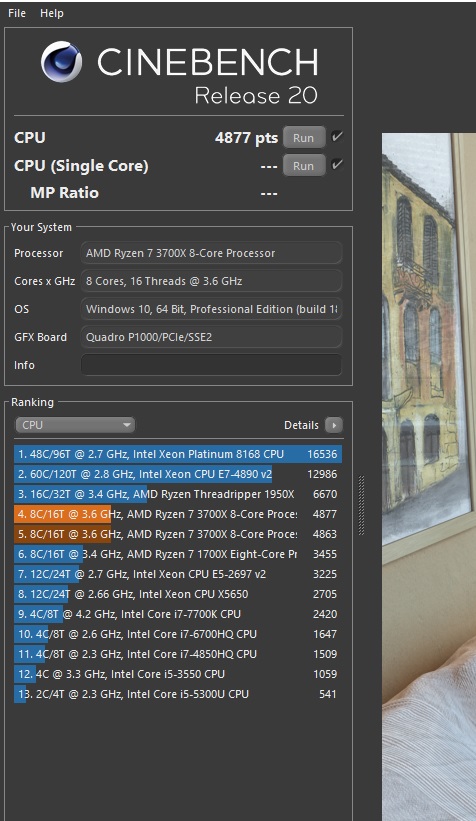Click the Cores x GHz field
This screenshot has height=821, width=476.
click(212, 281)
